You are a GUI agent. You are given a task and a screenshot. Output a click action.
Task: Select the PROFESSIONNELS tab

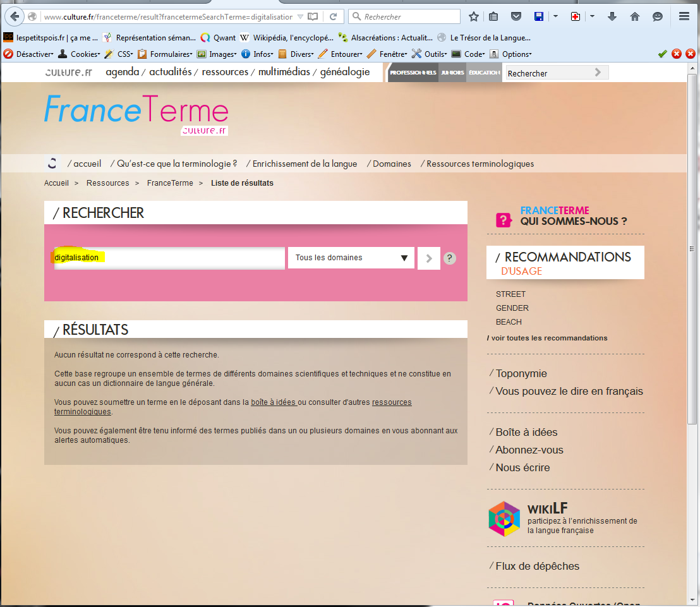click(413, 72)
